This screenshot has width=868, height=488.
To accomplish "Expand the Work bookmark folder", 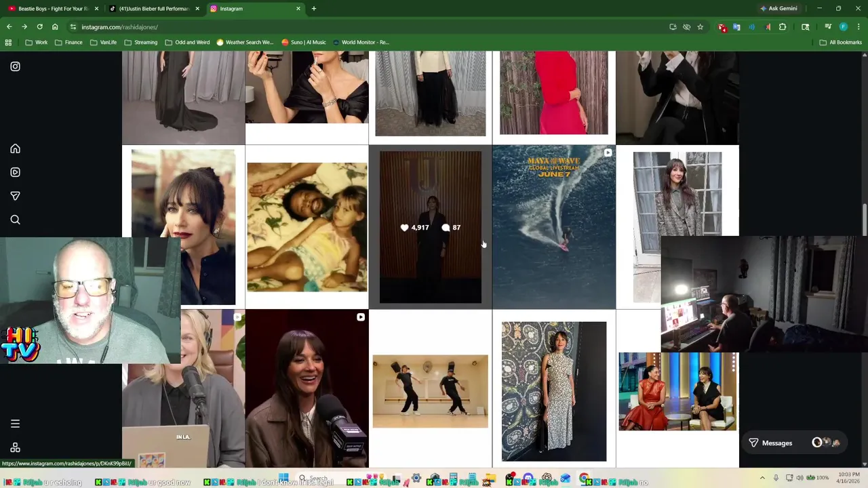I will (x=37, y=42).
